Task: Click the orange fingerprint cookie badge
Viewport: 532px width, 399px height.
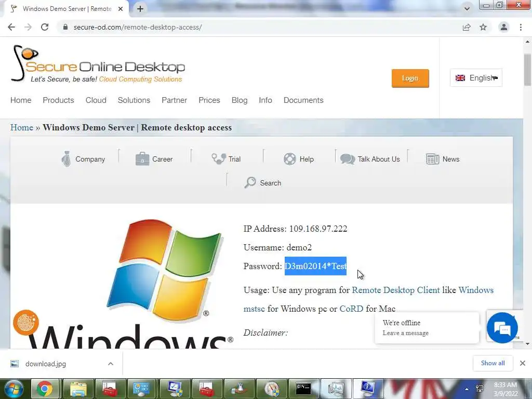Action: click(x=26, y=322)
